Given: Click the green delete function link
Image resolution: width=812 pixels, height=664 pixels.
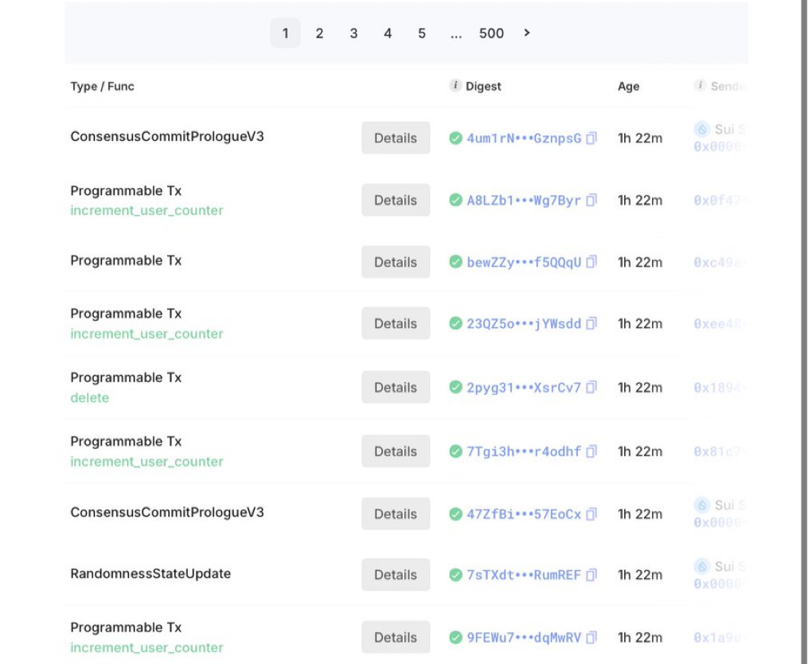Looking at the screenshot, I should click(90, 398).
